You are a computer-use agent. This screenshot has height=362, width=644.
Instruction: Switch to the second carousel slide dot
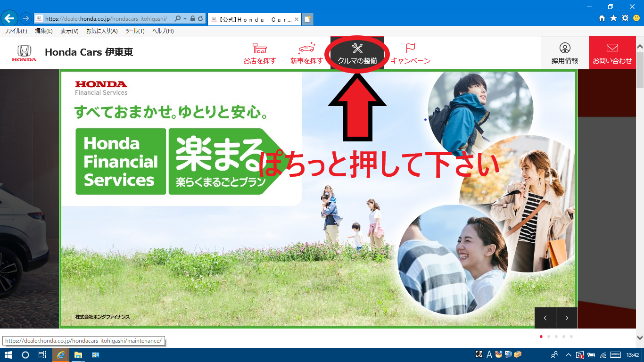[x=548, y=337]
